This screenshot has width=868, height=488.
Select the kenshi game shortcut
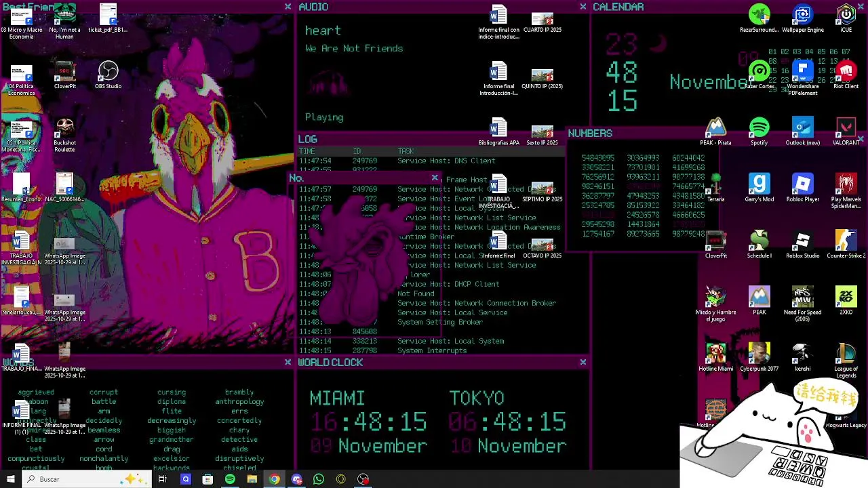coord(802,357)
